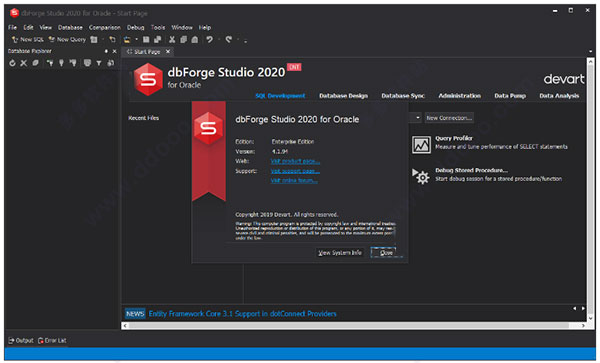Screen dimensions: 600x363
Task: Refresh the Database Explorer
Action: coord(12,63)
